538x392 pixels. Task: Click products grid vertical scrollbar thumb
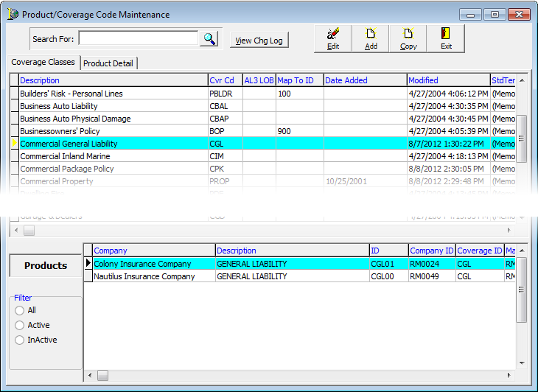[x=522, y=290]
